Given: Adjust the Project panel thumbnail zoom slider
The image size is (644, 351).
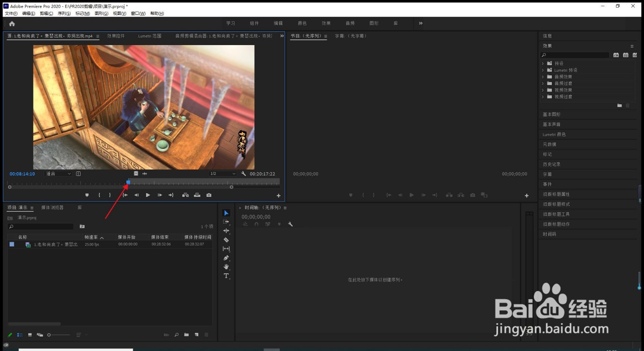Looking at the screenshot, I should pyautogui.click(x=58, y=335).
